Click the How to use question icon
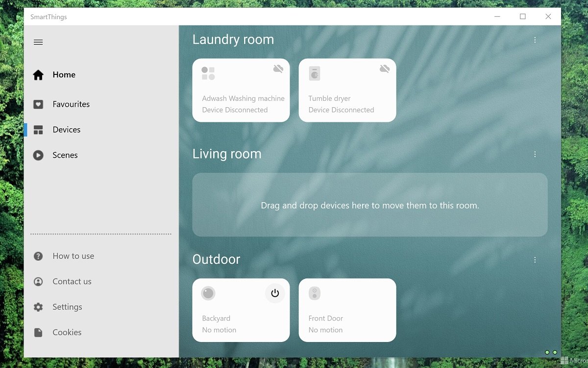Image resolution: width=588 pixels, height=368 pixels. [38, 256]
